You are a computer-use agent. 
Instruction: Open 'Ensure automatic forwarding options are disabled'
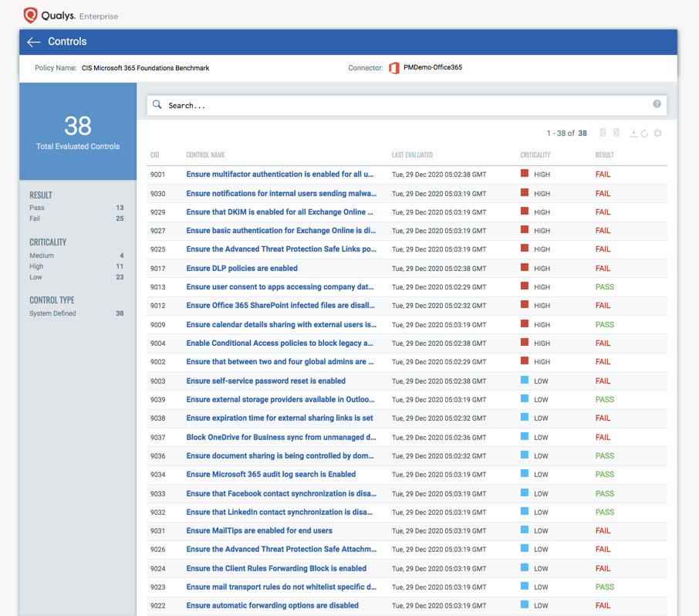click(272, 606)
